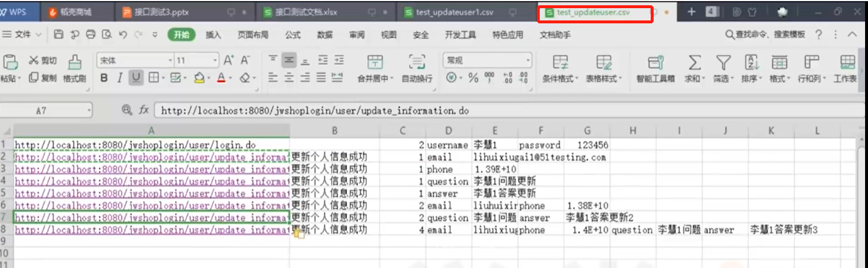The height and width of the screenshot is (268, 868).
Task: Click the update_information link in cell A8
Action: pyautogui.click(x=151, y=230)
